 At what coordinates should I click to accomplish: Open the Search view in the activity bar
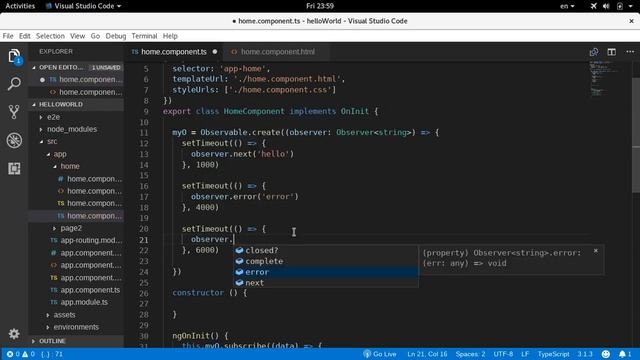[x=14, y=84]
